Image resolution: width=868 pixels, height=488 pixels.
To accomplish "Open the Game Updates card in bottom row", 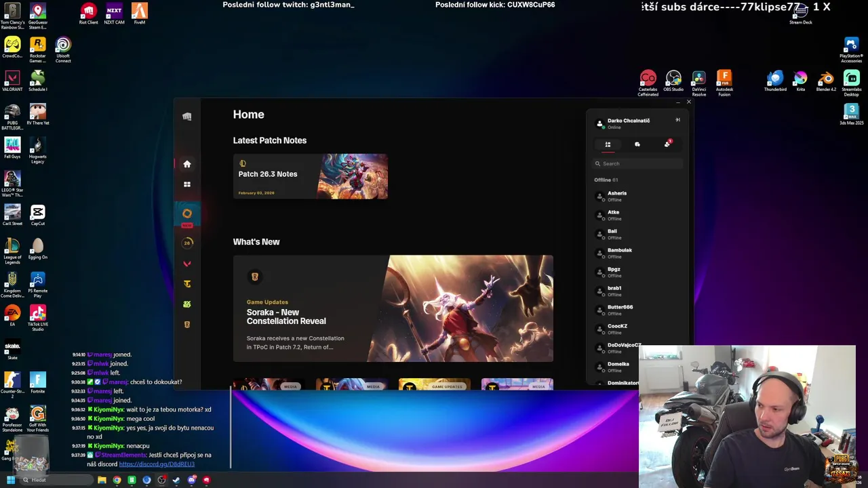I will pos(434,385).
